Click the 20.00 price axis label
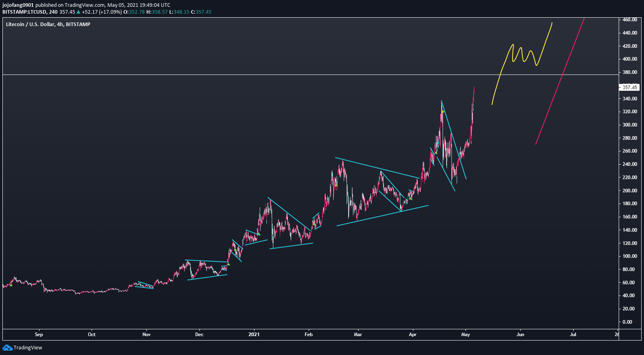 [x=629, y=309]
